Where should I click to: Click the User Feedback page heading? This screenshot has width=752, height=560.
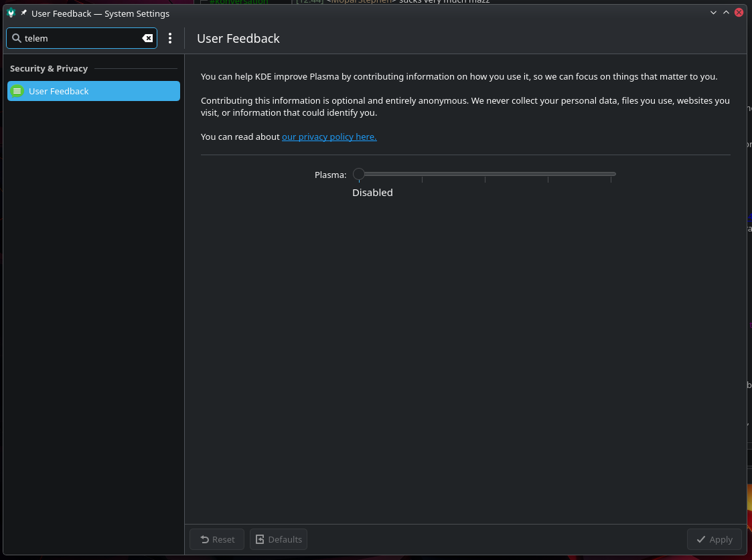click(238, 38)
